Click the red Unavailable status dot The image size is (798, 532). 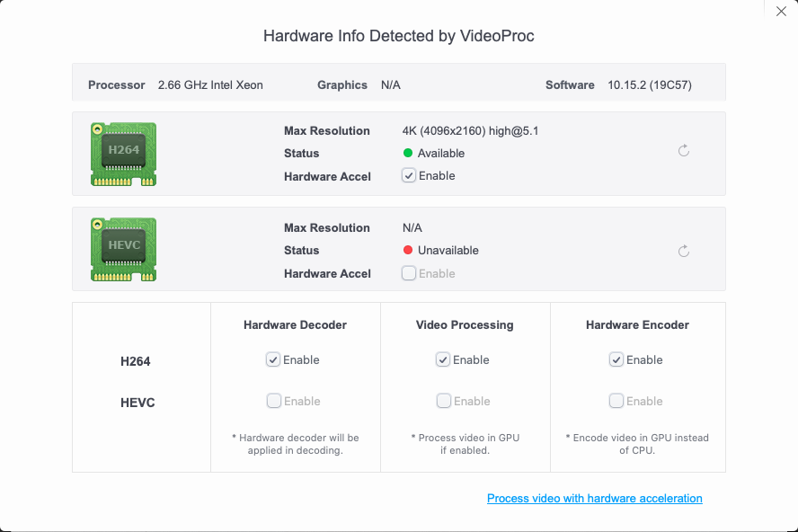tap(408, 251)
